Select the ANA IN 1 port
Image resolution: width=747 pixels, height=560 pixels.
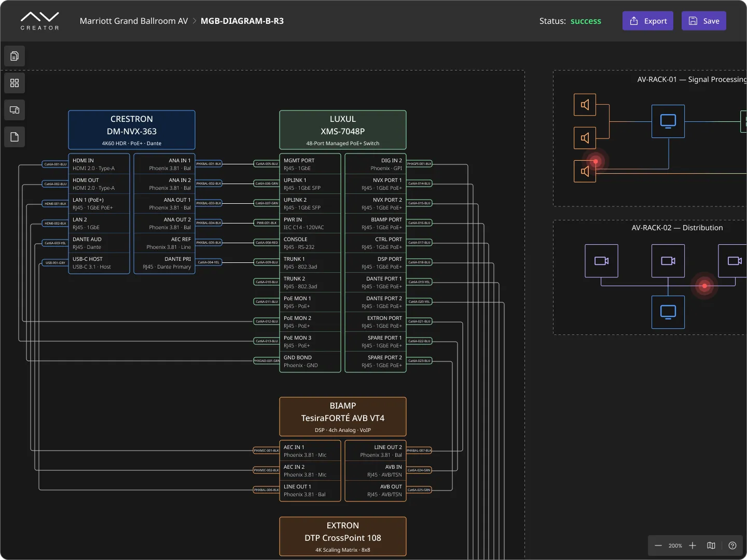click(164, 164)
